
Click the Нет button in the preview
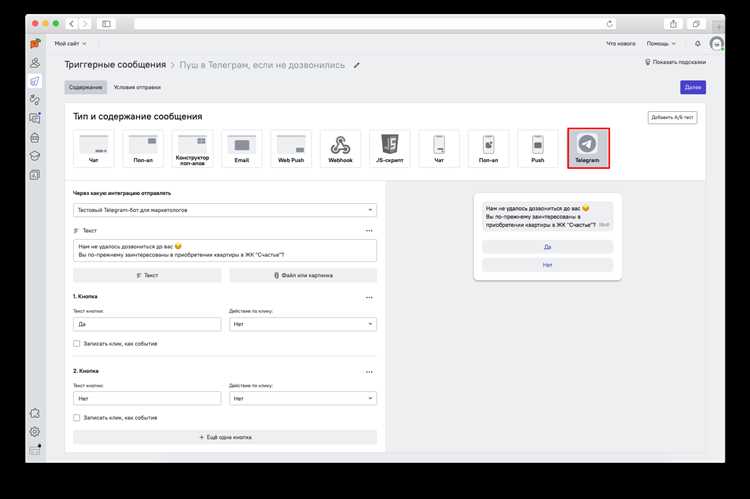[548, 265]
